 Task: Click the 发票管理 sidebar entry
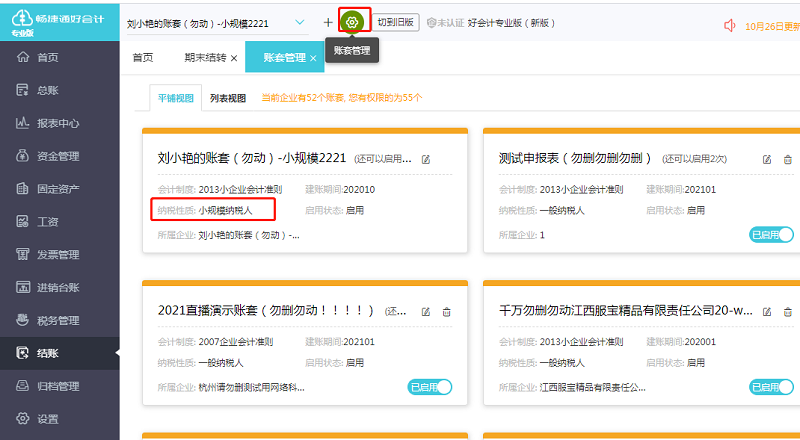click(x=60, y=254)
